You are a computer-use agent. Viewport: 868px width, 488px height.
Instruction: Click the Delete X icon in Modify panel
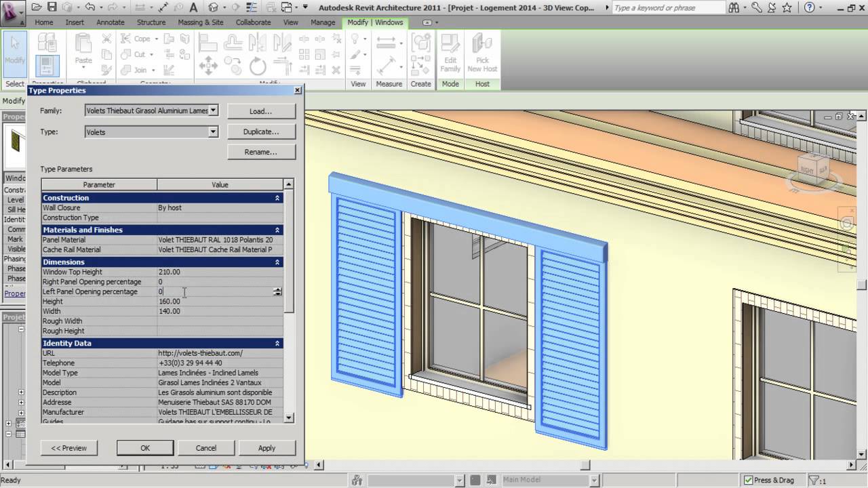pos(334,70)
